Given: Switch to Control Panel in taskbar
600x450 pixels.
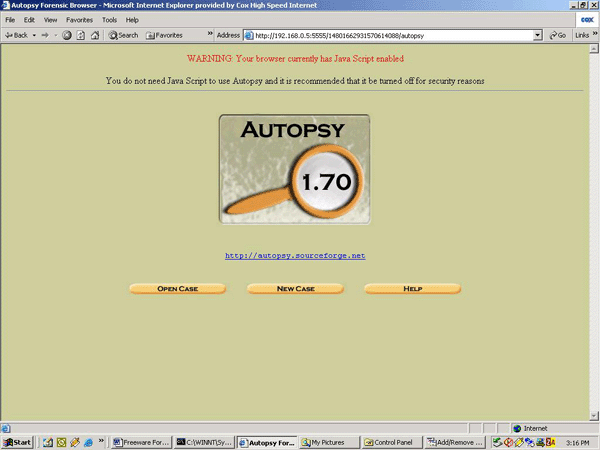Looking at the screenshot, I should tap(392, 441).
